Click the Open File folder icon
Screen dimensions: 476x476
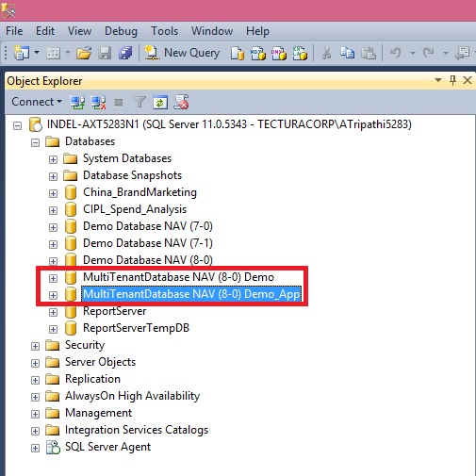(x=84, y=53)
